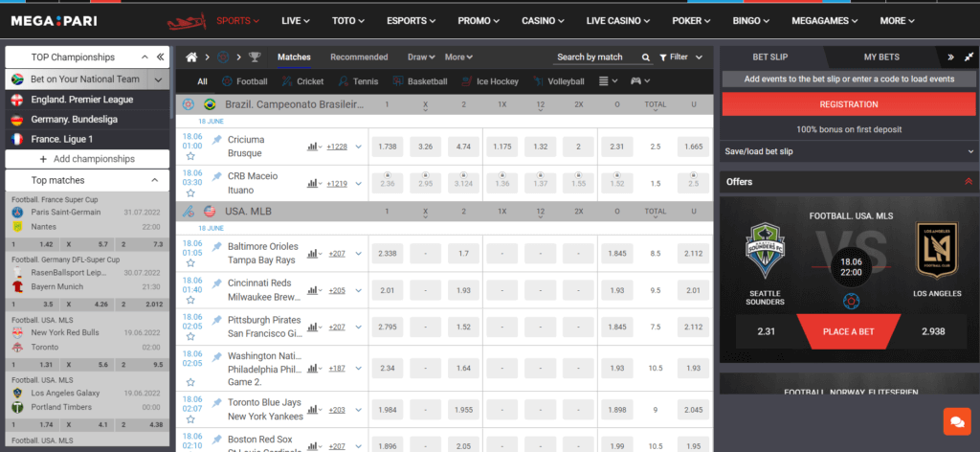This screenshot has height=452, width=980.
Task: Filter matches by Basketball icon
Action: [398, 81]
